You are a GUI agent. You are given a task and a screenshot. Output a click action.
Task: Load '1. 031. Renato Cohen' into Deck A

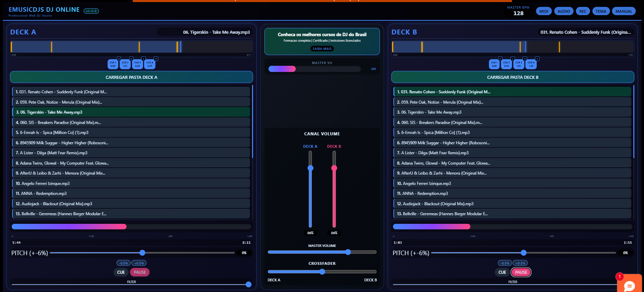point(131,92)
